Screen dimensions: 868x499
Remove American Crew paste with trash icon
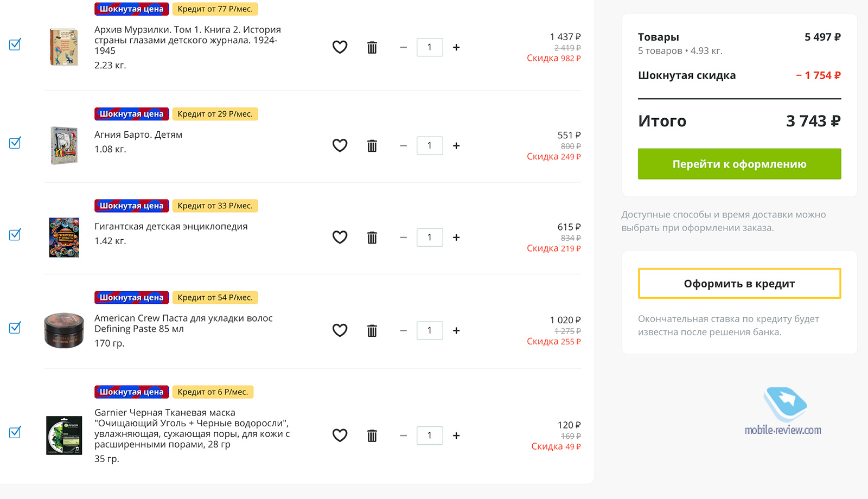point(372,330)
